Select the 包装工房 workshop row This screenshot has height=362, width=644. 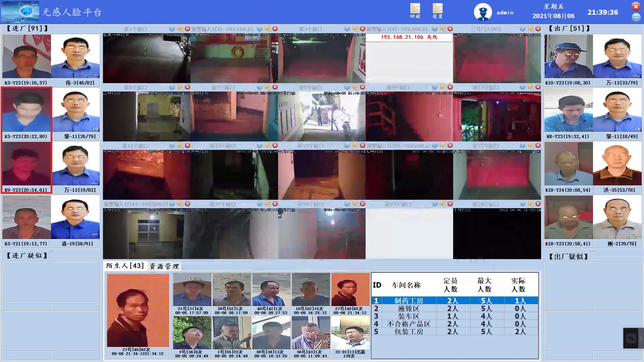[x=408, y=331]
